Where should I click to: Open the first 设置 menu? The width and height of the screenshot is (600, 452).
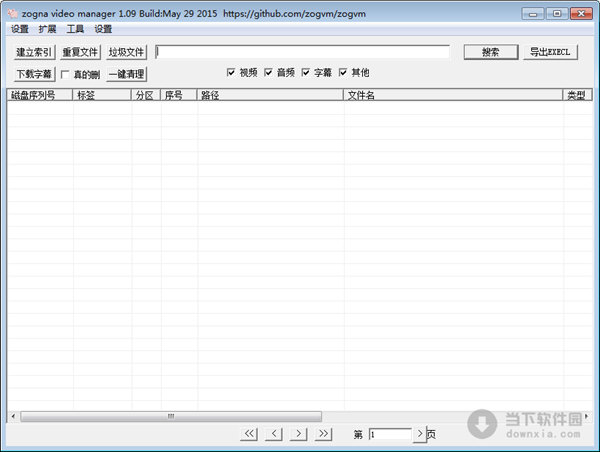[x=20, y=29]
